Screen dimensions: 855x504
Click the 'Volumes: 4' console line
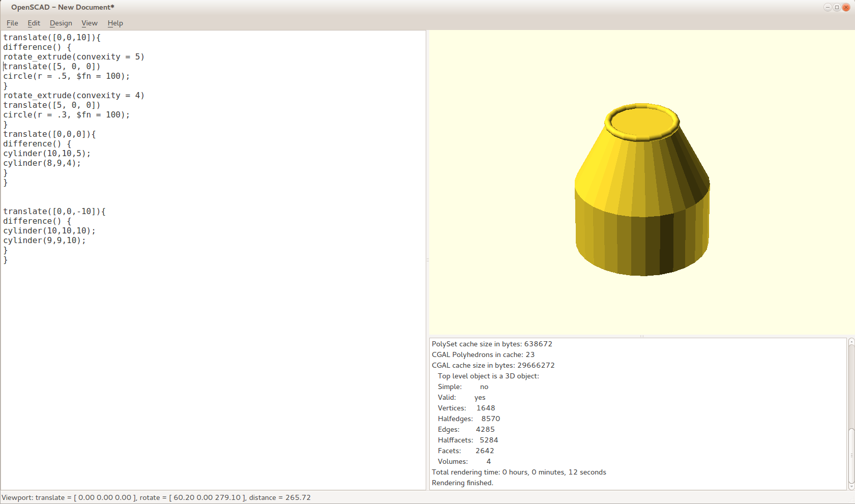click(464, 461)
